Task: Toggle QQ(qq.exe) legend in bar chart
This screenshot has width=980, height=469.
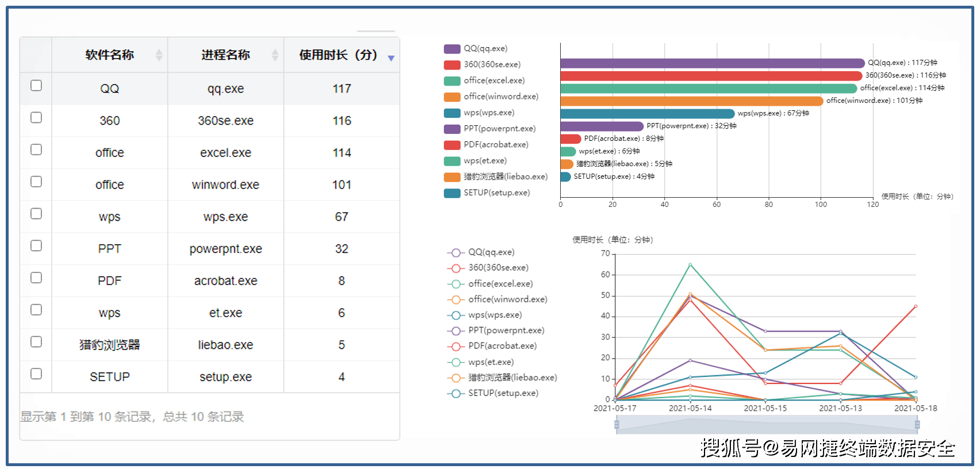Action: click(452, 49)
